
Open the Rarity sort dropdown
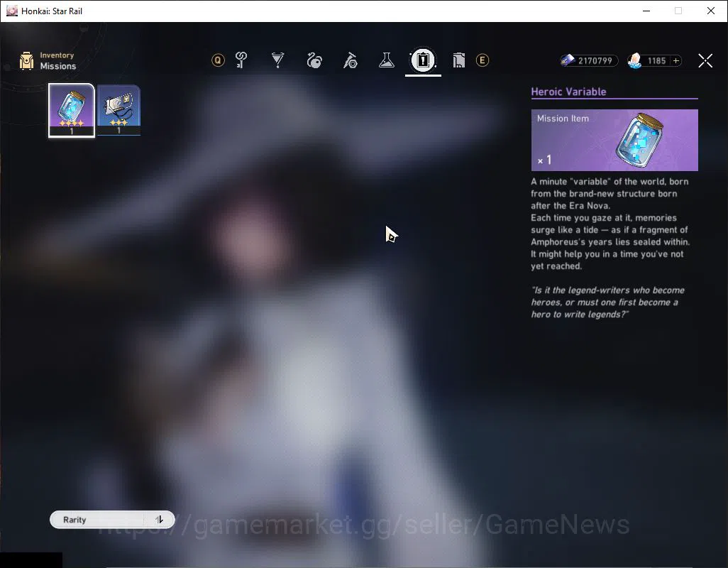112,520
